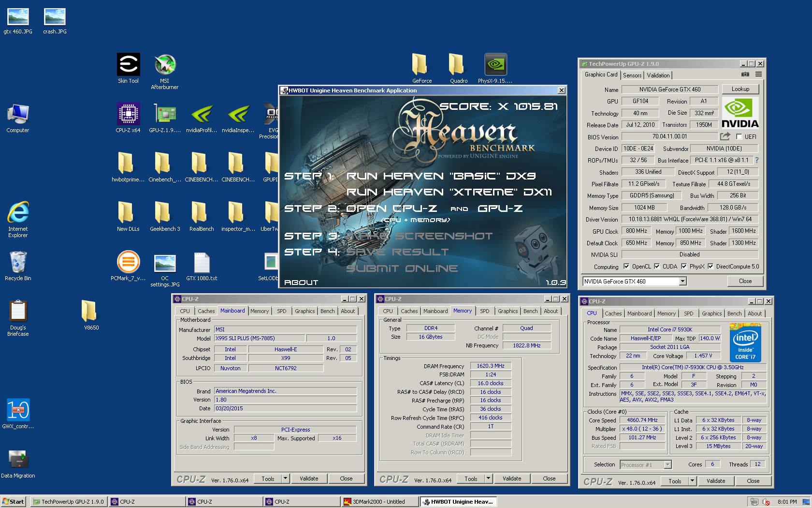This screenshot has width=812, height=508.
Task: Open the GeForce folder on desktop
Action: 422,68
